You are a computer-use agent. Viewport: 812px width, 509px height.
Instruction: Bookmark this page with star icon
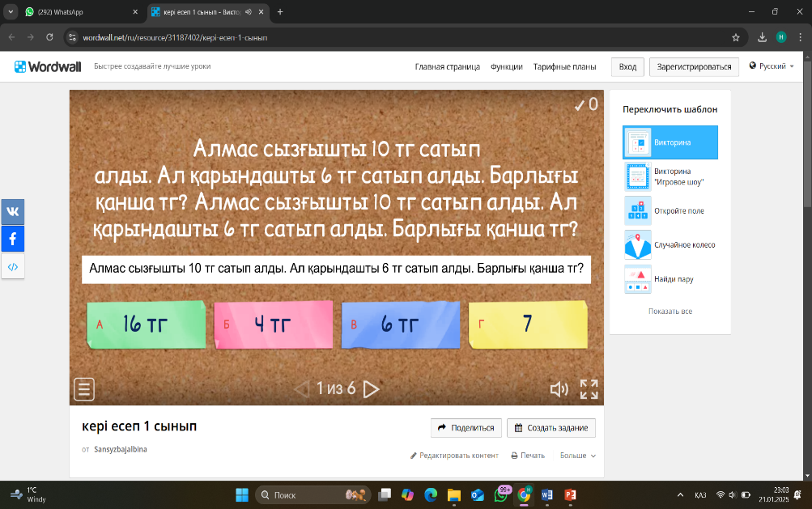(x=736, y=37)
